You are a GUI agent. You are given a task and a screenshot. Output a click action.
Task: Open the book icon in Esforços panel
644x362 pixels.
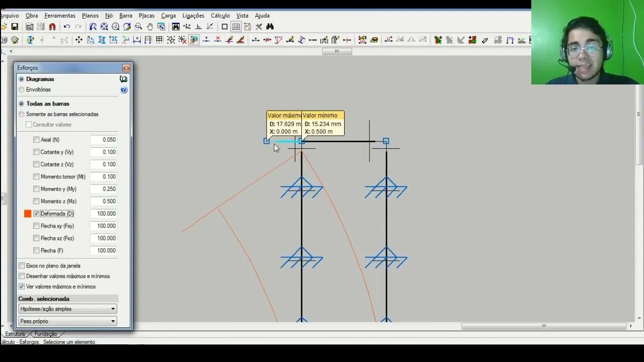pos(123,79)
